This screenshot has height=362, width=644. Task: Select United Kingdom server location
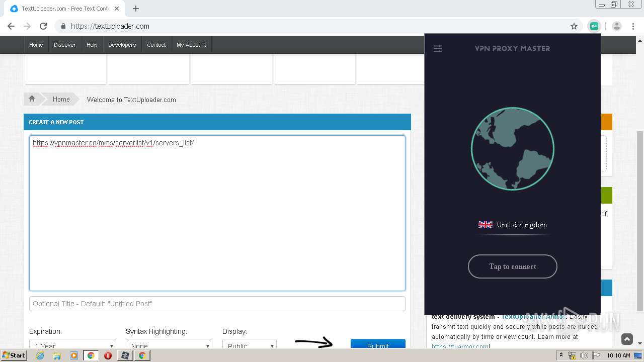tap(513, 225)
